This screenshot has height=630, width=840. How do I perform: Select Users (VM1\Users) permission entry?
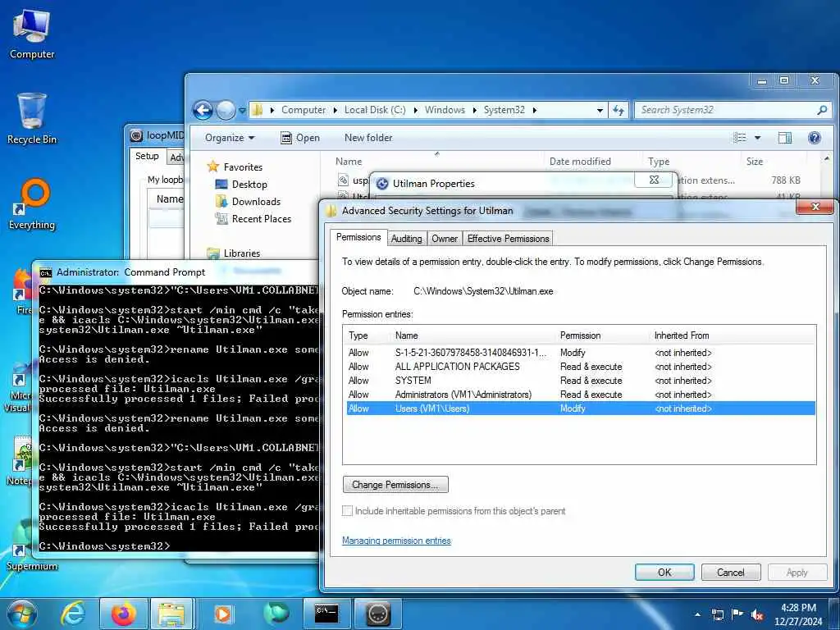coord(581,409)
